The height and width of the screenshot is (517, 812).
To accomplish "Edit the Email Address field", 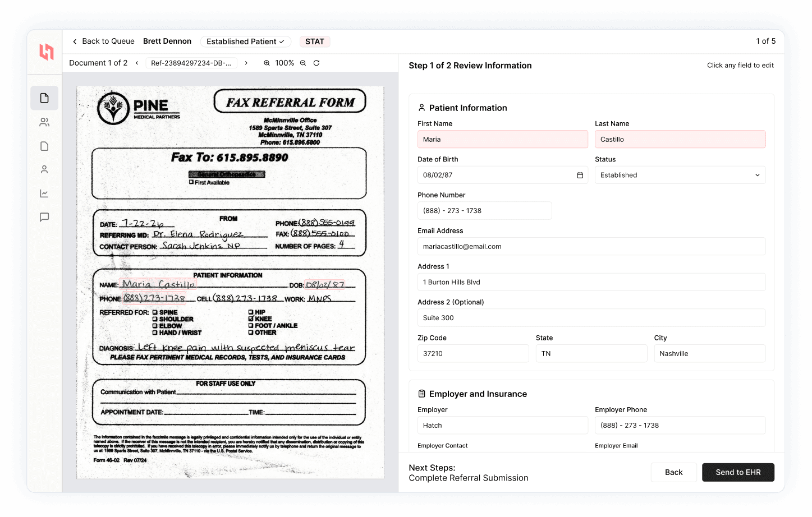I will (591, 246).
